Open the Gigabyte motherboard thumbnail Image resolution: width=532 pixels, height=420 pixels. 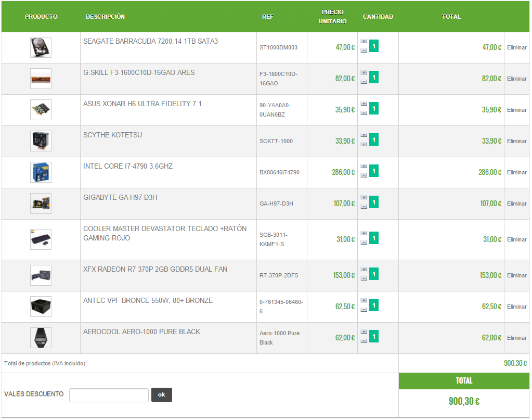point(41,203)
